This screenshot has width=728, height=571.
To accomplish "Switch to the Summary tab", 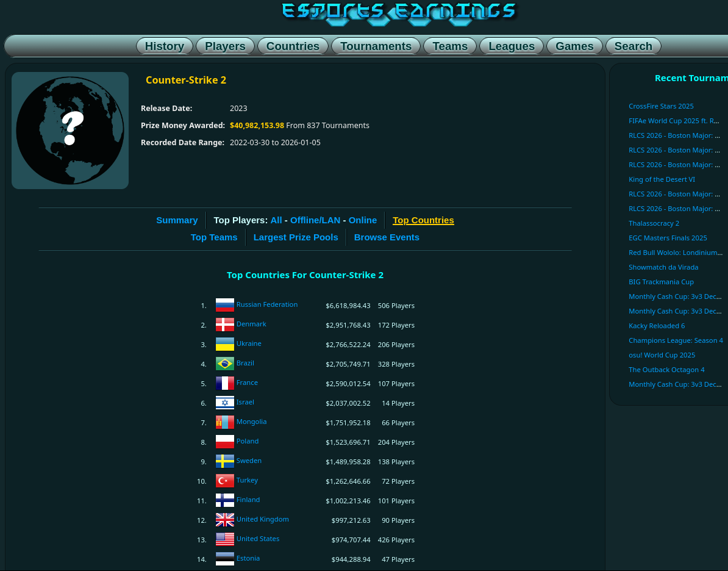I will (x=177, y=220).
